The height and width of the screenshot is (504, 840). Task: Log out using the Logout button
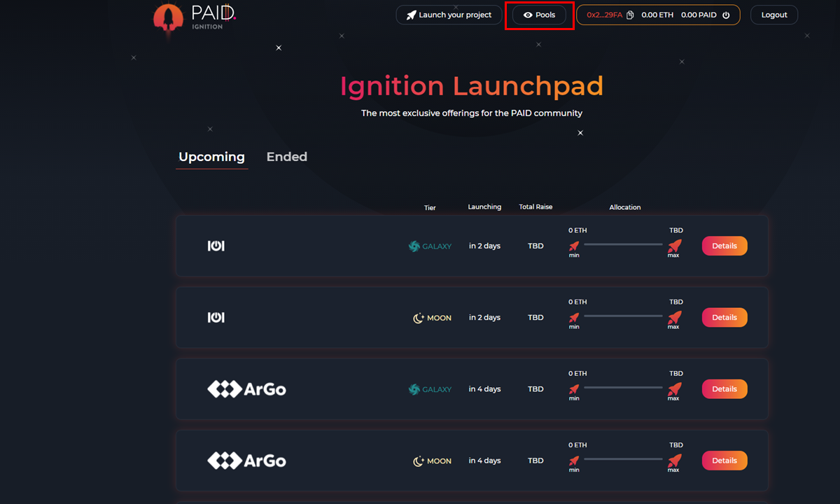(774, 15)
